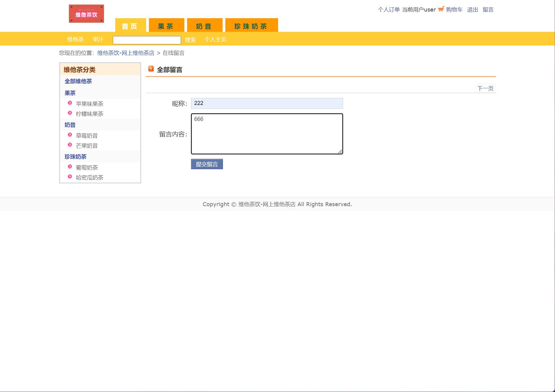Click the 维他茶饮 logo image
This screenshot has height=392, width=555.
pyautogui.click(x=86, y=13)
